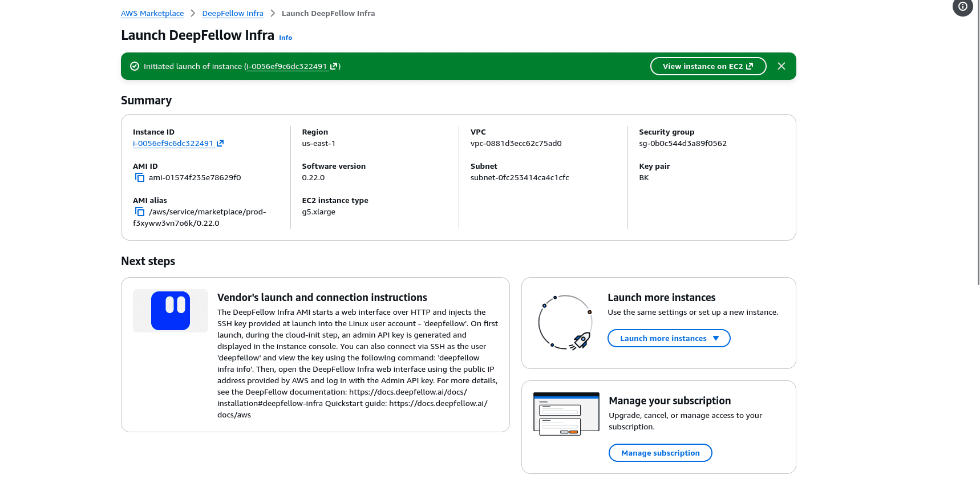980x483 pixels.
Task: Copy the AMI ID ami-01574f235e78629f0
Action: [x=140, y=177]
